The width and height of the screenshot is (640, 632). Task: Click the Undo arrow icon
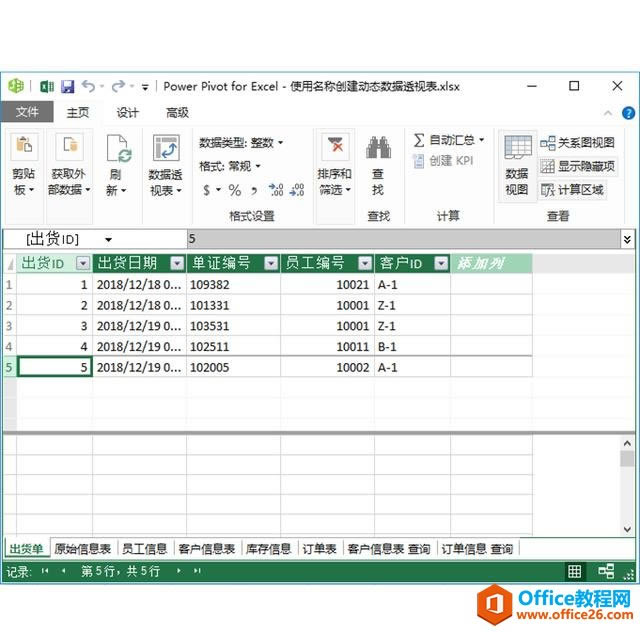(x=88, y=86)
